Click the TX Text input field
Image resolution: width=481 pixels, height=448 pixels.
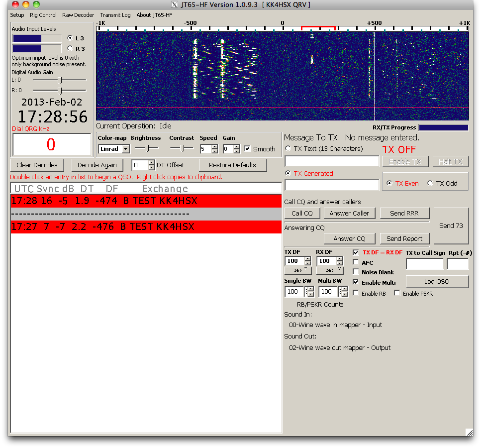tap(332, 161)
